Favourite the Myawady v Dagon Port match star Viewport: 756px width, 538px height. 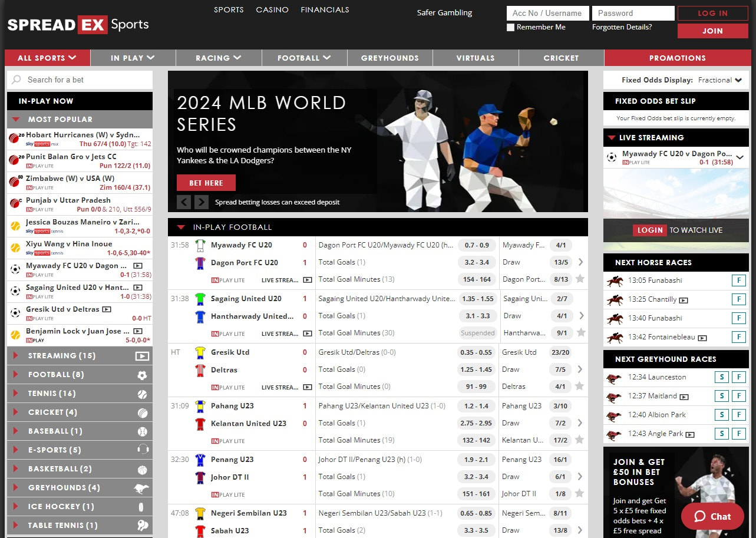(581, 279)
